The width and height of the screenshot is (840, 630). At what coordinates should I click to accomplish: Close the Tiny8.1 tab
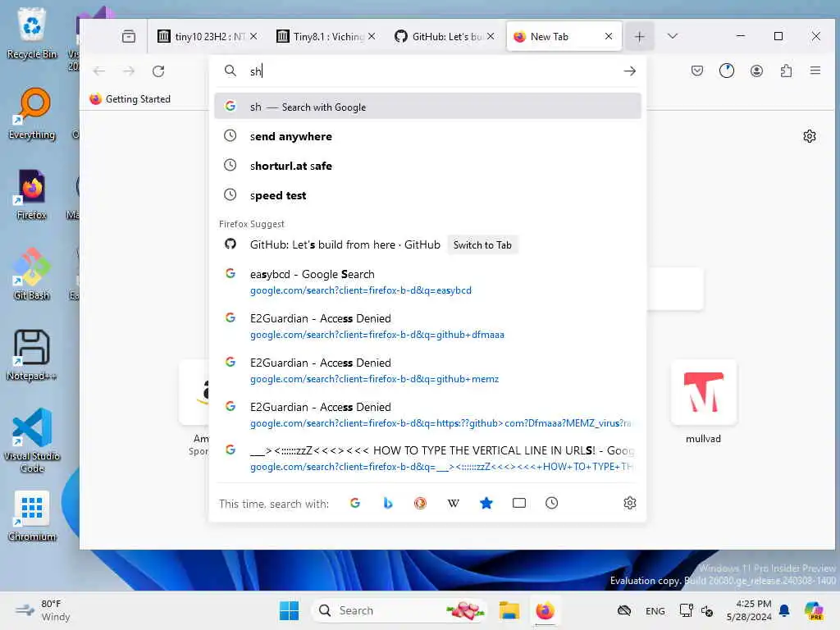point(372,36)
